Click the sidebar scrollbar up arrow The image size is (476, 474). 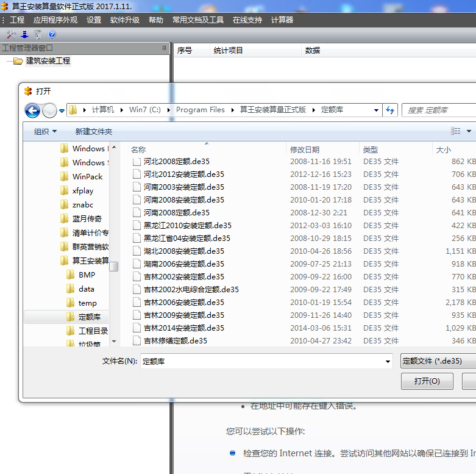114,148
